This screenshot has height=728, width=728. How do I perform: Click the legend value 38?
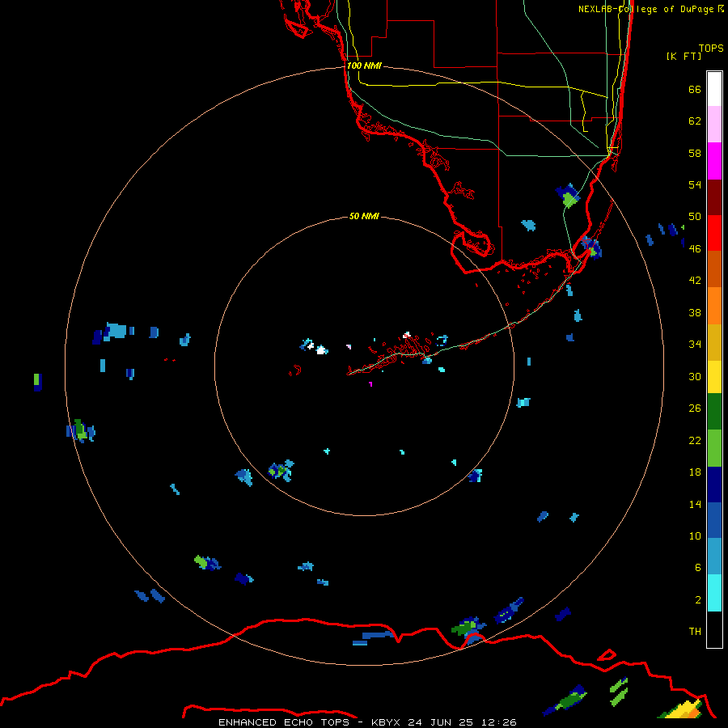click(x=695, y=312)
